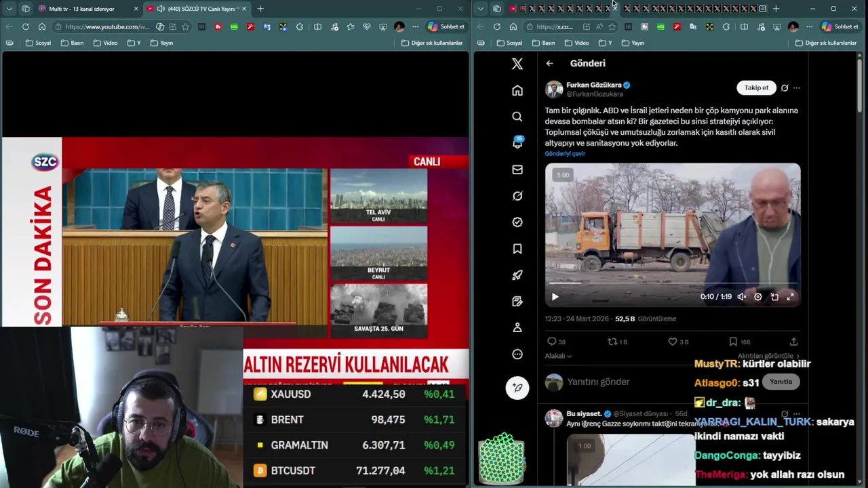Viewport: 868px width, 488px height.
Task: Open Grok icon in X sidebar
Action: coord(517,196)
